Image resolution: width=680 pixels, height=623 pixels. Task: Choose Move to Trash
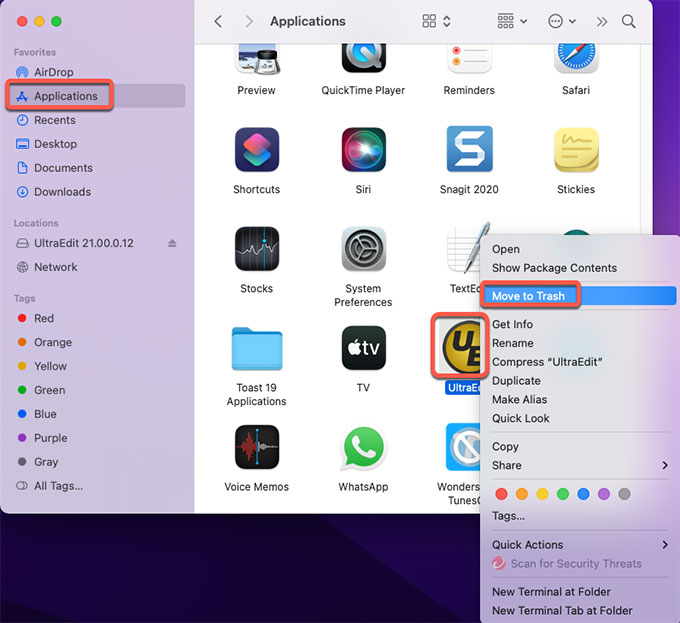[579, 296]
